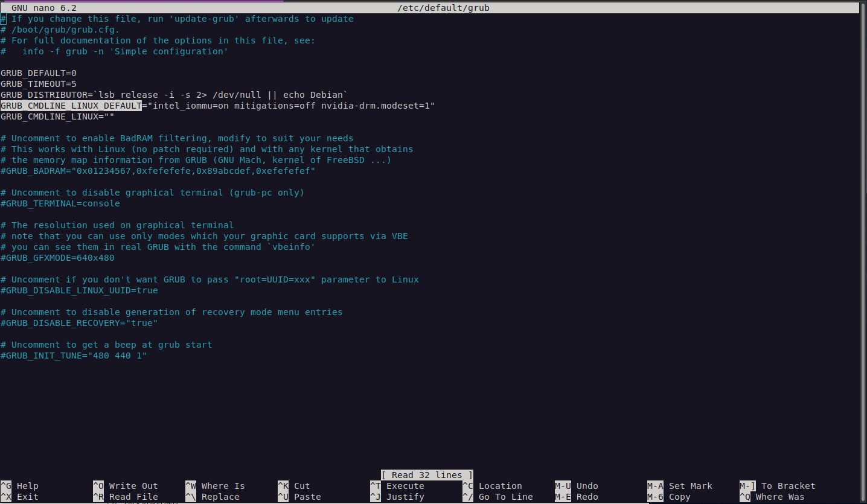The image size is (867, 504).
Task: Click the Write Out shortcut
Action: tap(133, 486)
